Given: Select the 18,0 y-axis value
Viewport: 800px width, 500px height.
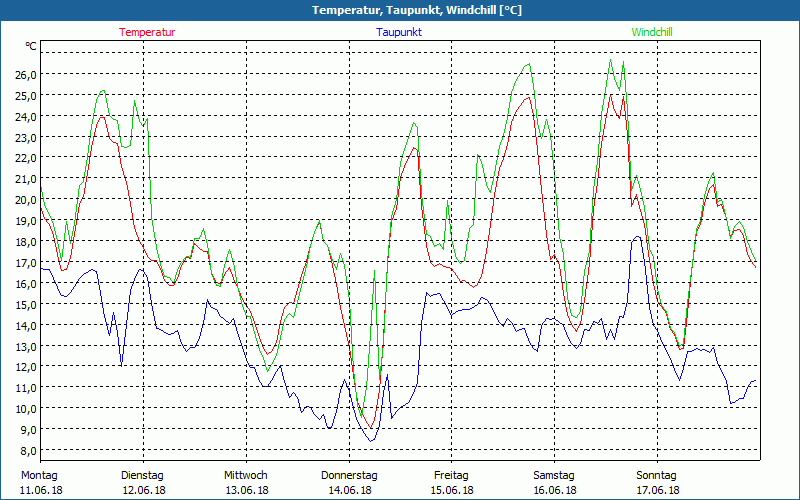Looking at the screenshot, I should (x=26, y=241).
